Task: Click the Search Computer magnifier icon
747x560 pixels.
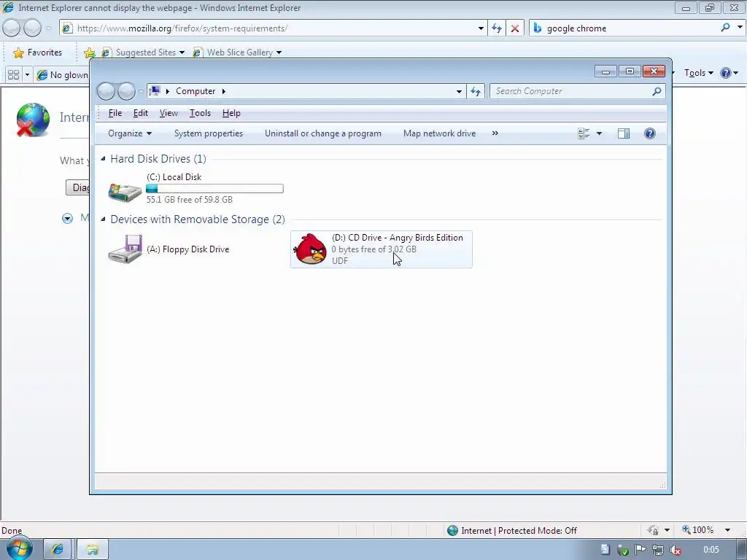Action: click(657, 91)
